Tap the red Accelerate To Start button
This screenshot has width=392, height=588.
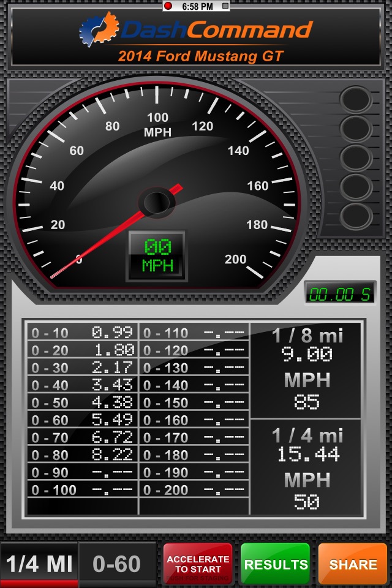pos(198,564)
